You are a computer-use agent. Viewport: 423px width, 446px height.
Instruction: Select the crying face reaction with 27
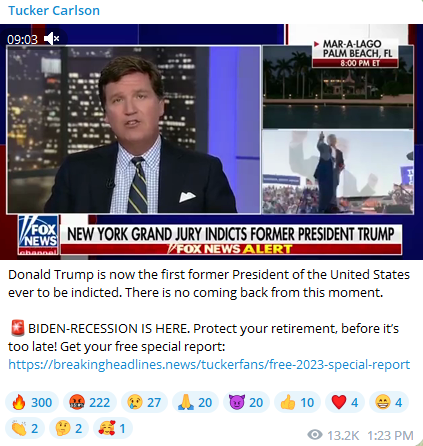click(144, 402)
